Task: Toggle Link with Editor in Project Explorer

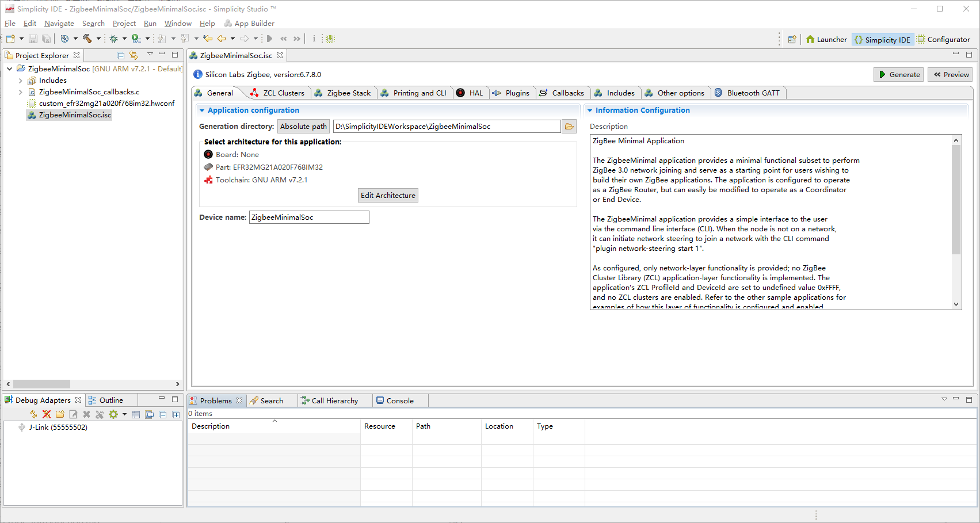Action: pos(134,55)
